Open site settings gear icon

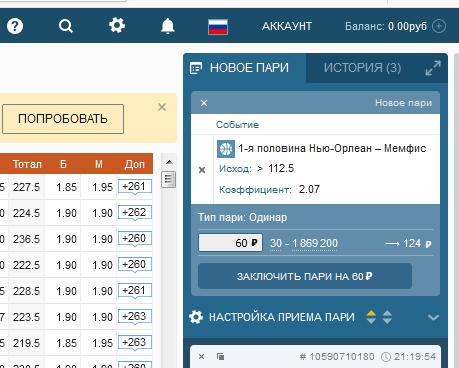(x=117, y=25)
